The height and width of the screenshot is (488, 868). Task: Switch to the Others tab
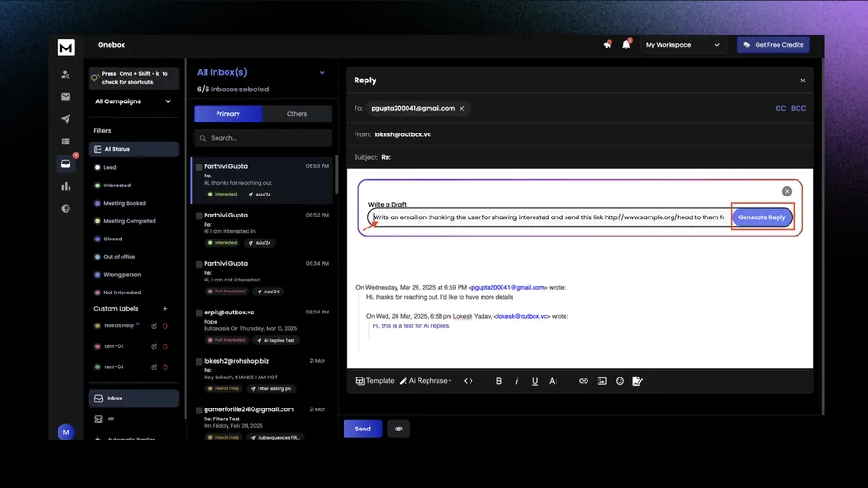(297, 113)
